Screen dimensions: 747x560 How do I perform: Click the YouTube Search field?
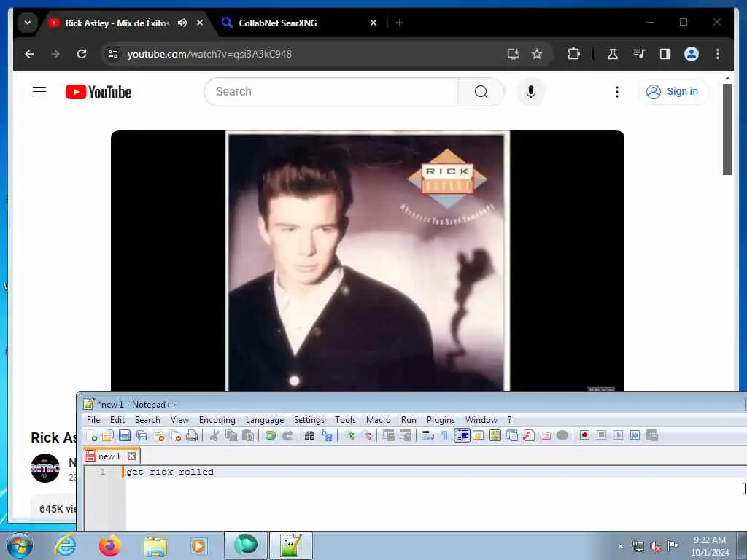click(331, 91)
